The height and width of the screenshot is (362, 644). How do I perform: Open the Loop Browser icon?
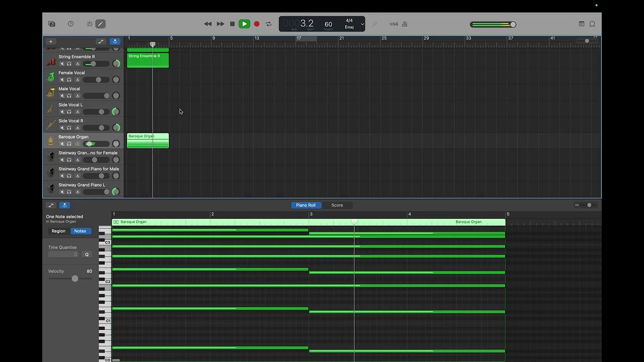coord(592,24)
